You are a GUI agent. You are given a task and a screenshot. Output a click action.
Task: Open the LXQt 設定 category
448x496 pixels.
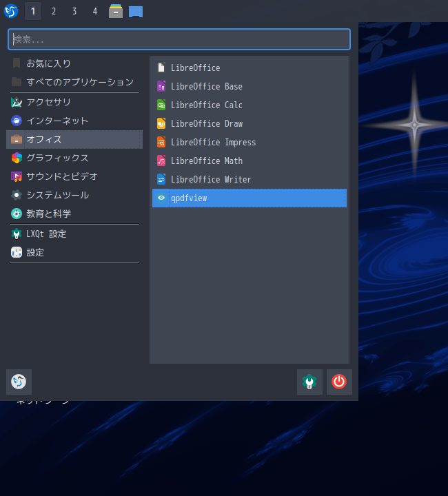pos(74,234)
